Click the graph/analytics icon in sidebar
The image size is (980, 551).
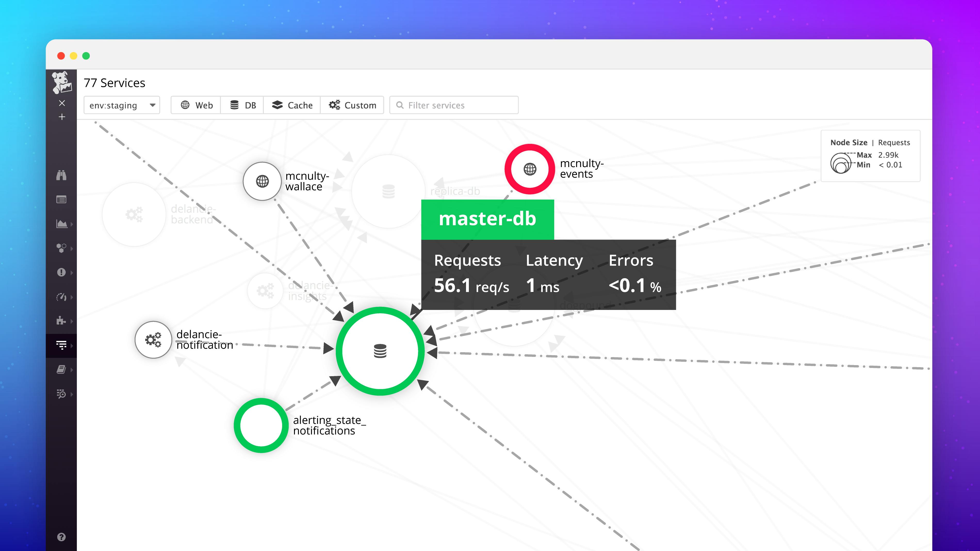62,224
